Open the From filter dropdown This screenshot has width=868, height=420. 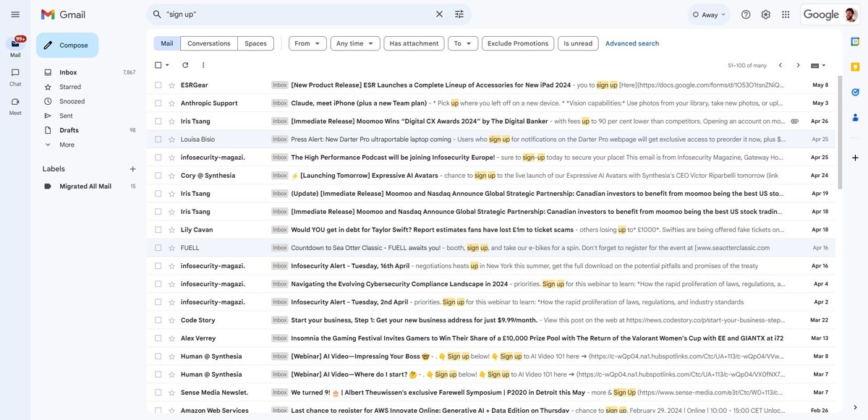pyautogui.click(x=307, y=43)
